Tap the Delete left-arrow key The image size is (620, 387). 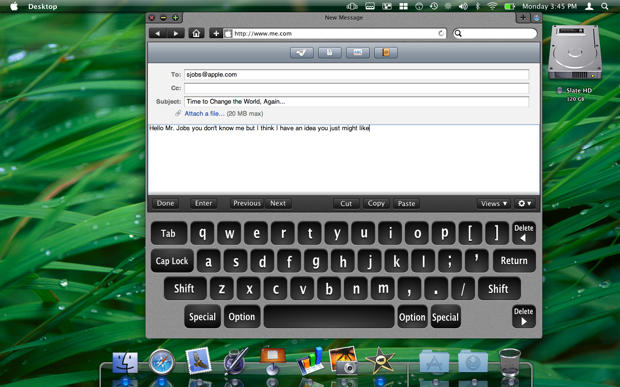click(x=524, y=233)
